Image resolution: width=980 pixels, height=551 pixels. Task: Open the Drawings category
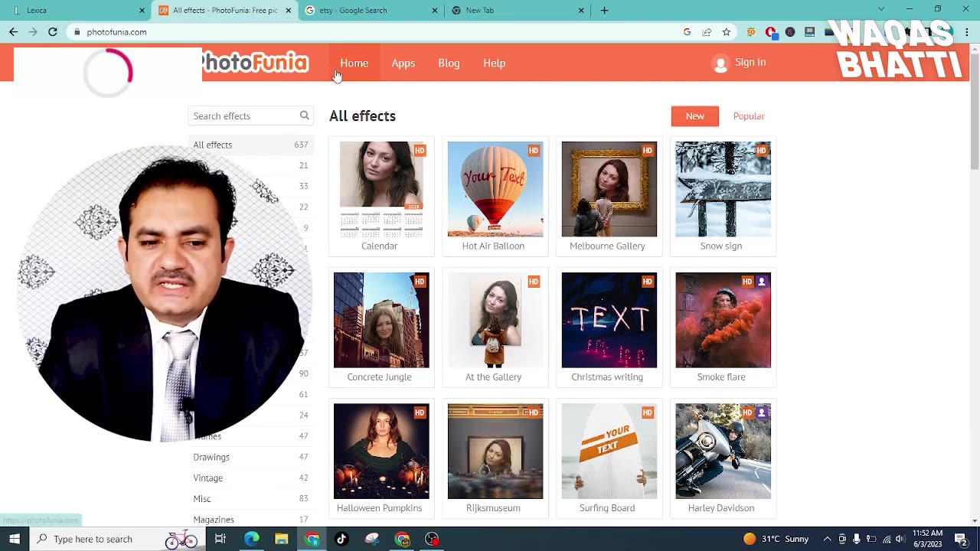point(251,457)
